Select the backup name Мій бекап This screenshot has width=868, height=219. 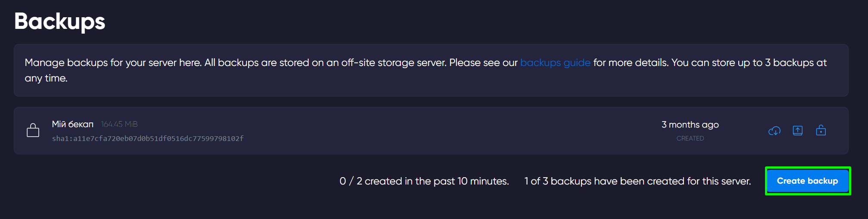tap(73, 124)
